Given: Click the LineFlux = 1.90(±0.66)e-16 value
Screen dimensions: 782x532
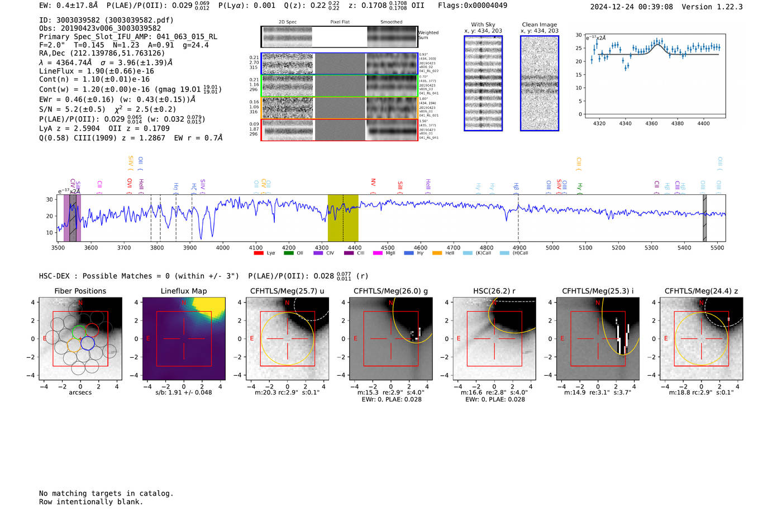Looking at the screenshot, I should tap(97, 71).
